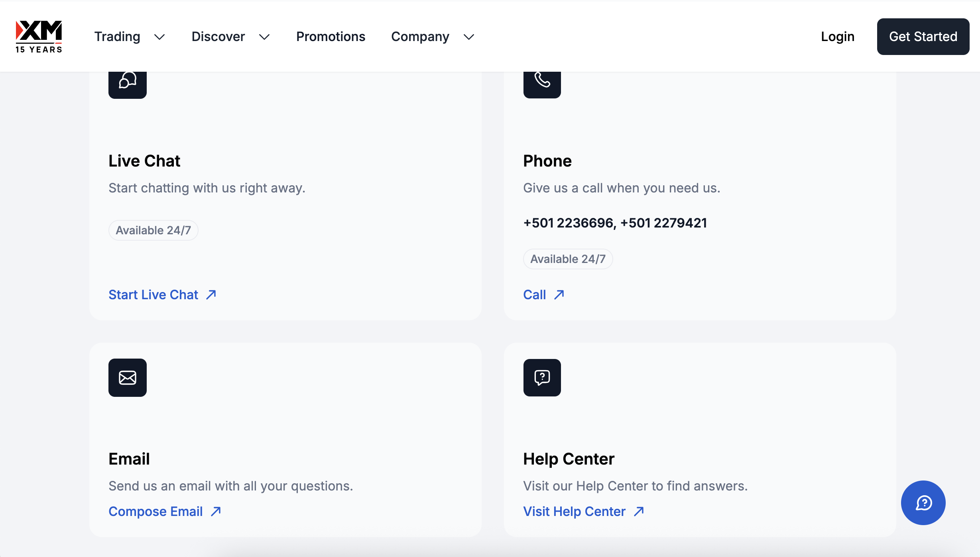Click the Start Live Chat link
This screenshot has height=557, width=980.
point(153,294)
